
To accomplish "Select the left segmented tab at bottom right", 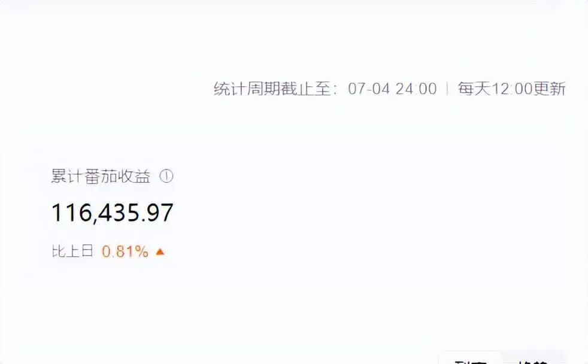I will (x=471, y=359).
